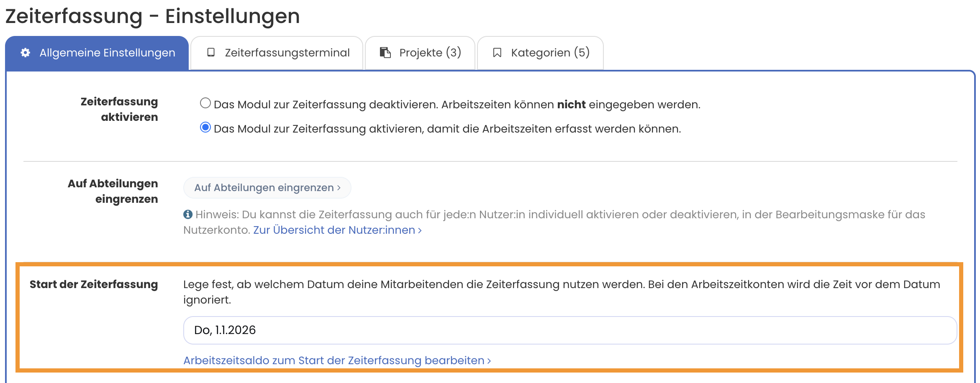
Task: Switch to the Allgemeine Einstellungen tab
Action: point(107,53)
